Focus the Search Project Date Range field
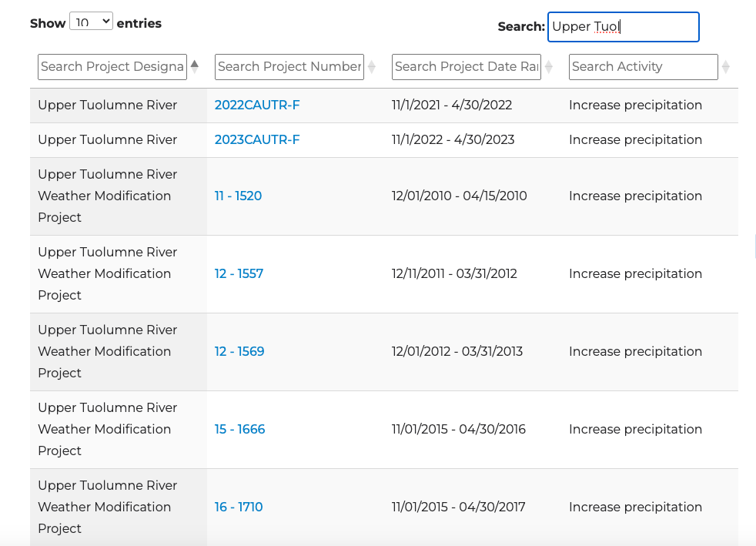The image size is (756, 546). (x=467, y=66)
